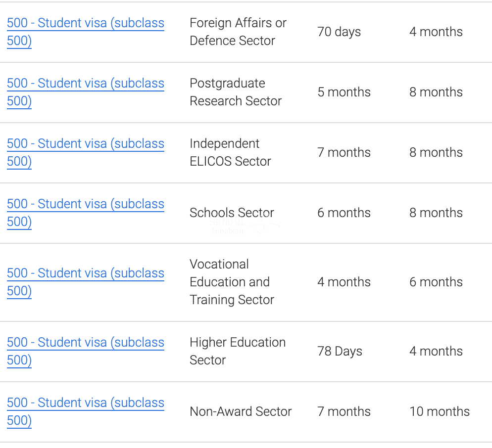Click the 70 days processing time
This screenshot has width=492, height=448.
pos(339,32)
